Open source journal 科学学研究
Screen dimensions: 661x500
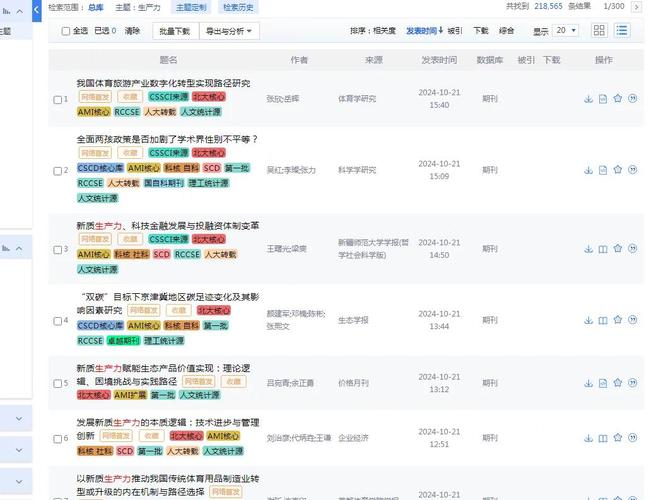coord(357,170)
